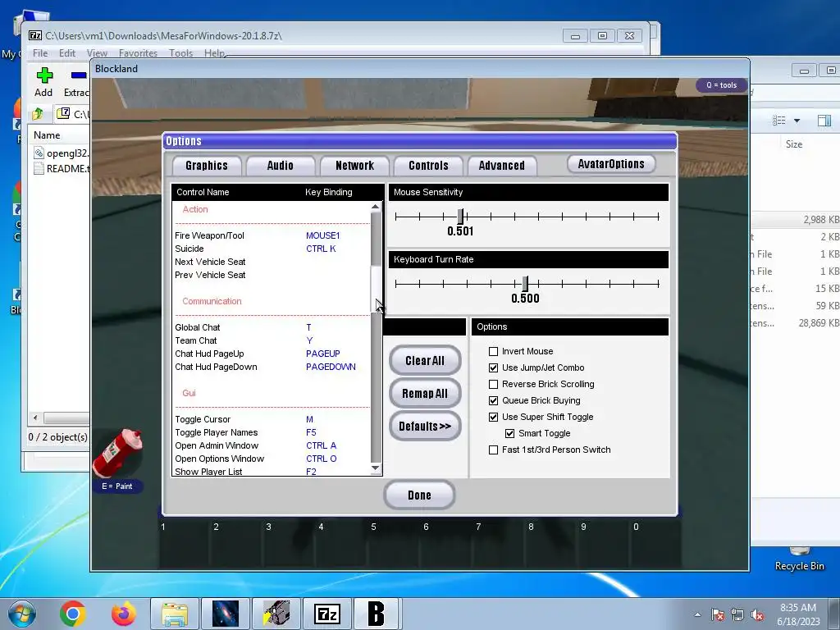The image size is (840, 630).
Task: Switch to the Audio tab
Action: tap(281, 166)
